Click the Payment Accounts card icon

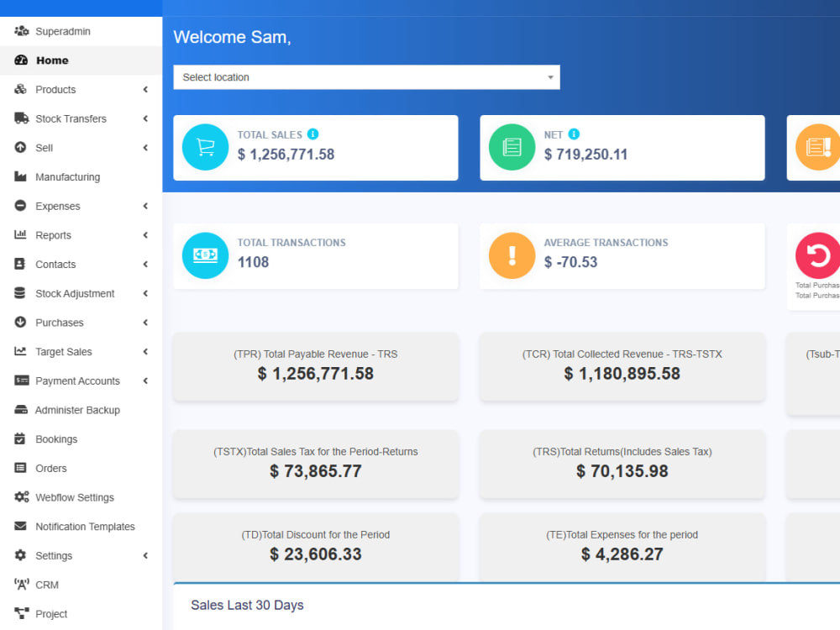pyautogui.click(x=22, y=380)
